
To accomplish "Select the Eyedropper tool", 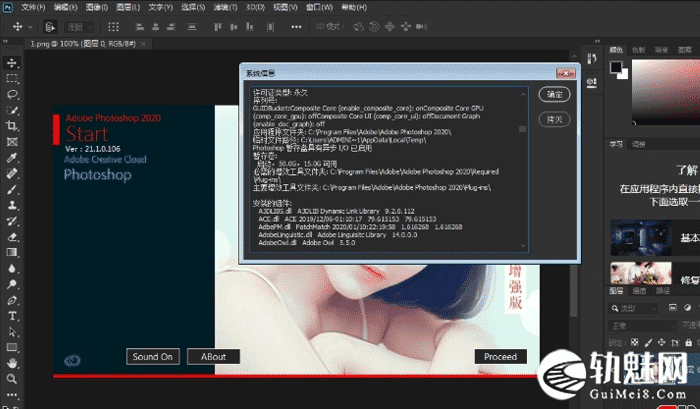I will tap(12, 158).
